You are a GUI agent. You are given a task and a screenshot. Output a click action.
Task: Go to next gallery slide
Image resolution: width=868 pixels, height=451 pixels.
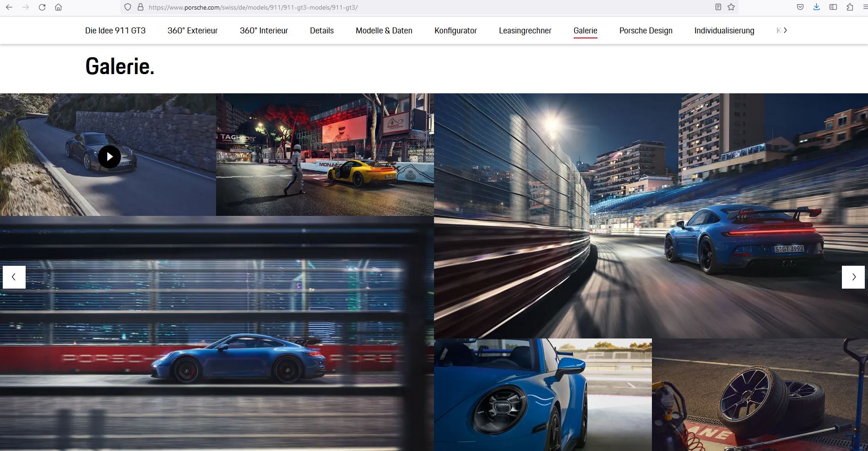coord(853,277)
